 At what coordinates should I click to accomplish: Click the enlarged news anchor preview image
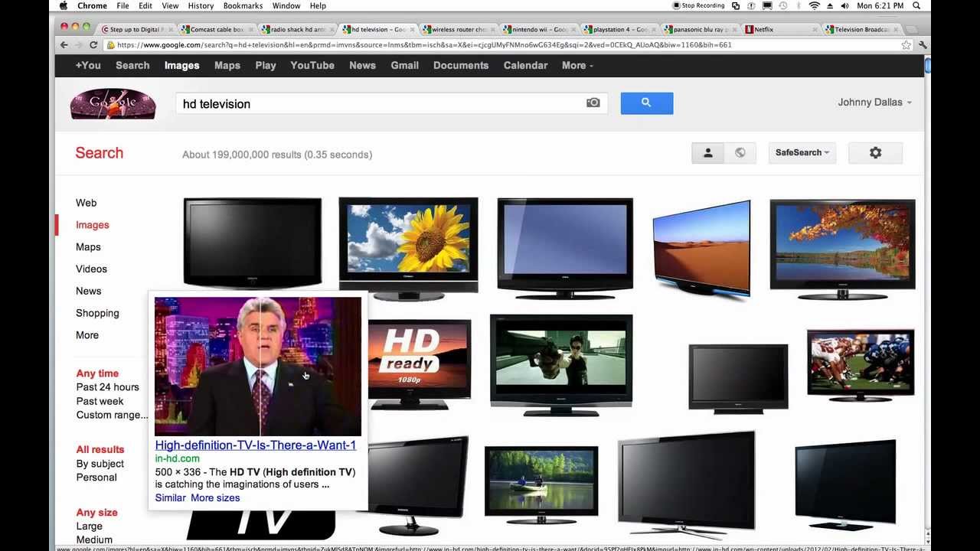pos(258,367)
